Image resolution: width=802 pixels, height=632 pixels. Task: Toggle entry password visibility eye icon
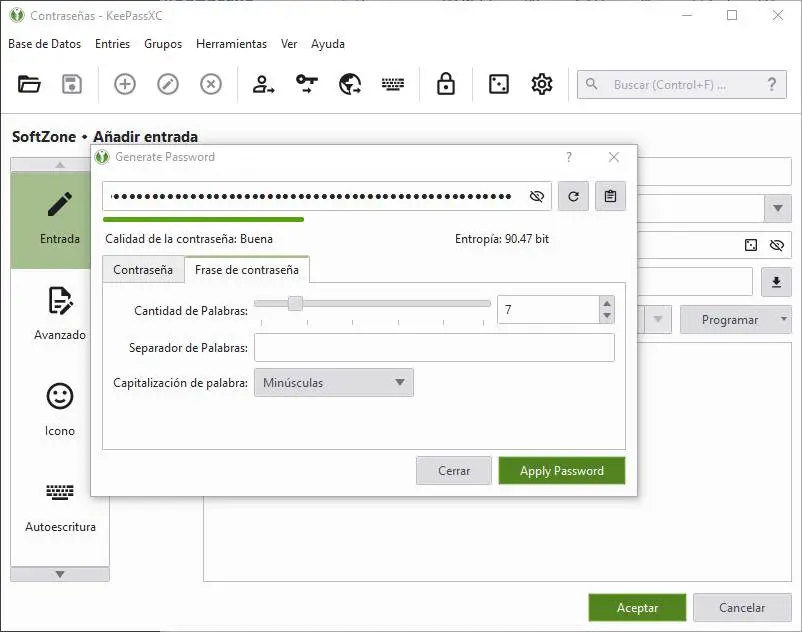(x=776, y=245)
